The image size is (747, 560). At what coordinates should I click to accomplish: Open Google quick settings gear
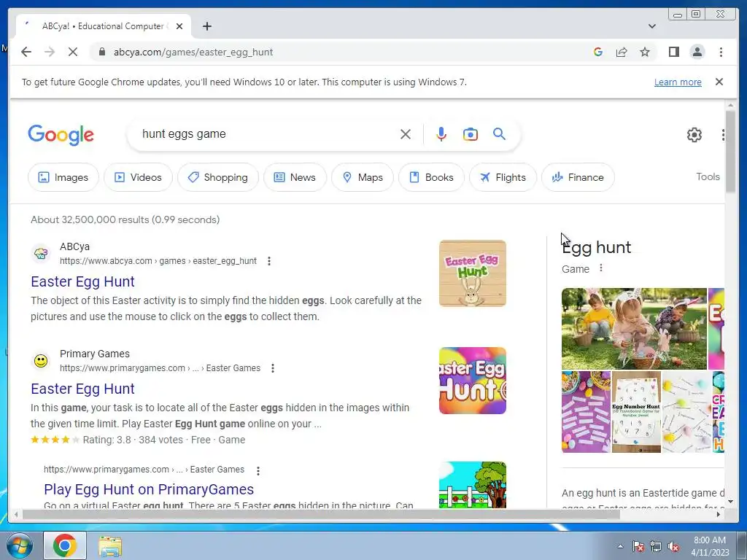point(694,135)
